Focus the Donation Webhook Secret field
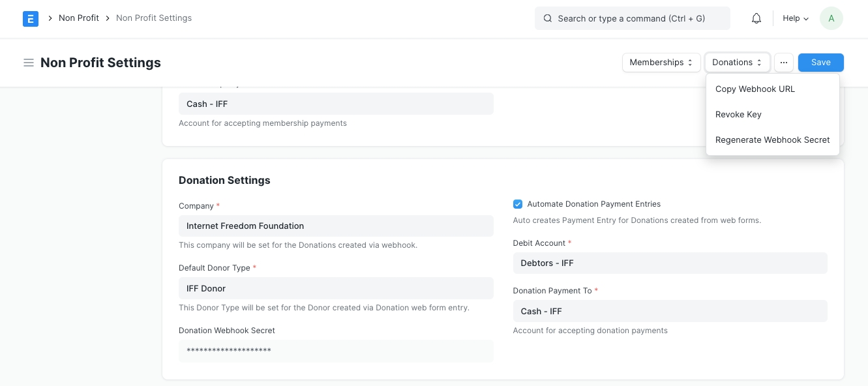Image resolution: width=868 pixels, height=386 pixels. click(x=336, y=351)
